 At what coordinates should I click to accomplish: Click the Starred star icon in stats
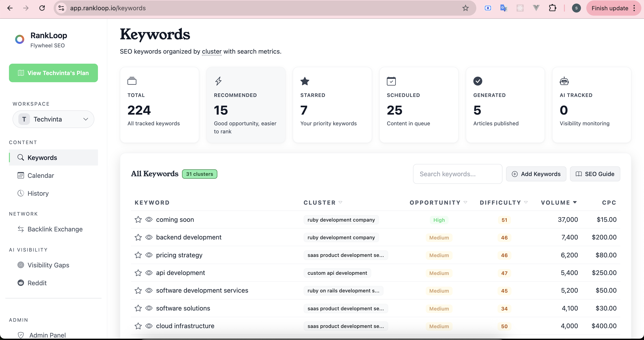click(x=305, y=81)
